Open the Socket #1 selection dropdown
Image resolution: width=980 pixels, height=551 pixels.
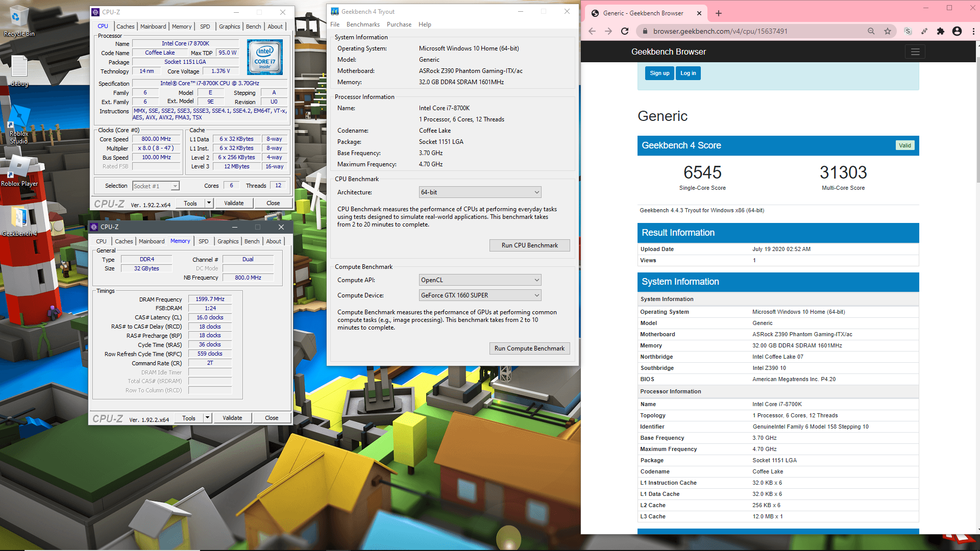click(156, 186)
